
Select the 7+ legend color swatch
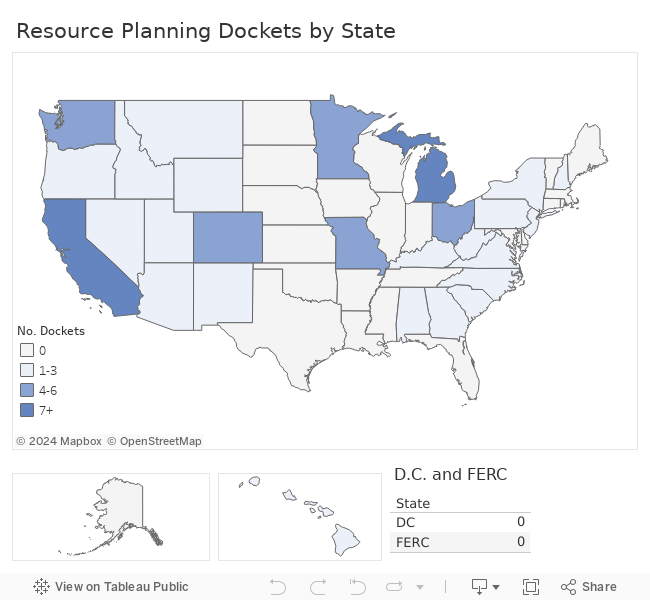coord(27,410)
